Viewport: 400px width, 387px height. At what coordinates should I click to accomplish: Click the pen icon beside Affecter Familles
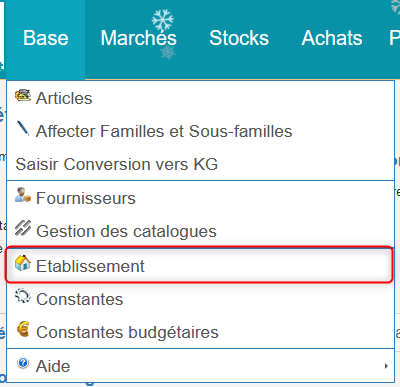(23, 128)
